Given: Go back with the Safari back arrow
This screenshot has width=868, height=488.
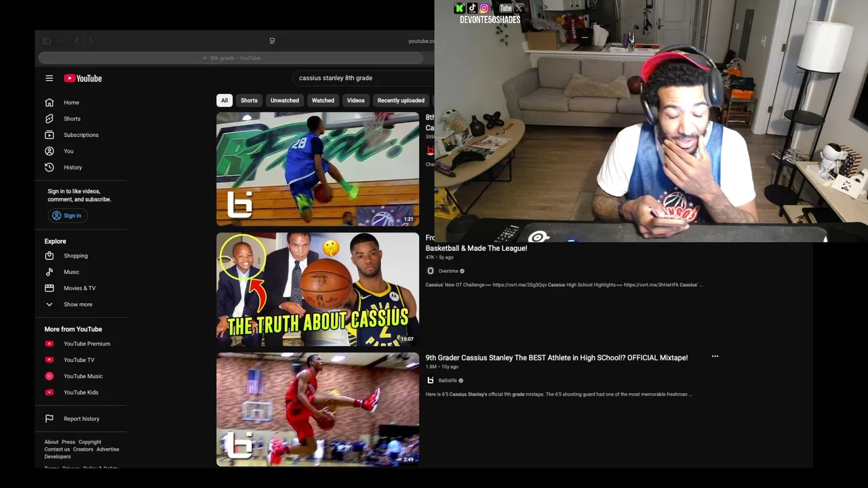Looking at the screenshot, I should pos(76,41).
